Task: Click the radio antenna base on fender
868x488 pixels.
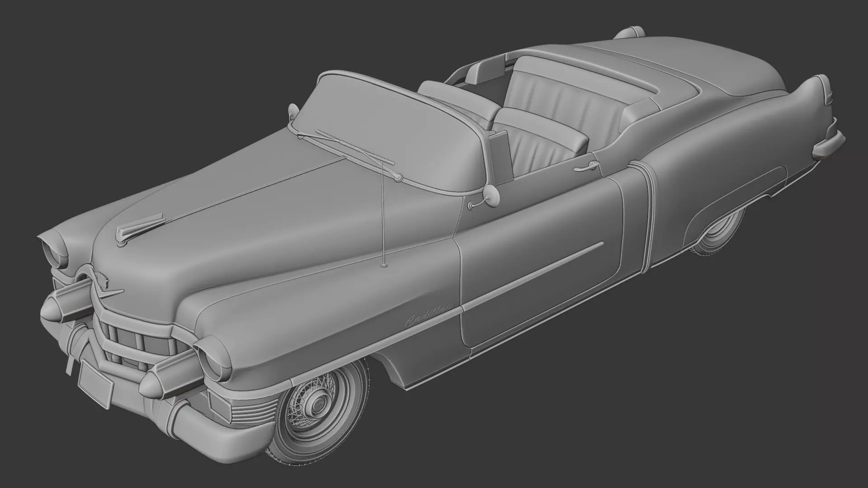Action: tap(383, 265)
